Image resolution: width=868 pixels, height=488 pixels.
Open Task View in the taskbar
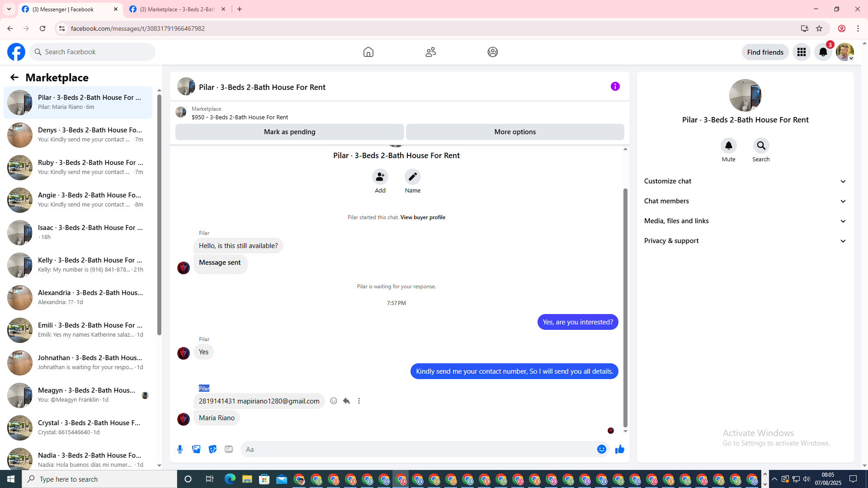(x=209, y=479)
